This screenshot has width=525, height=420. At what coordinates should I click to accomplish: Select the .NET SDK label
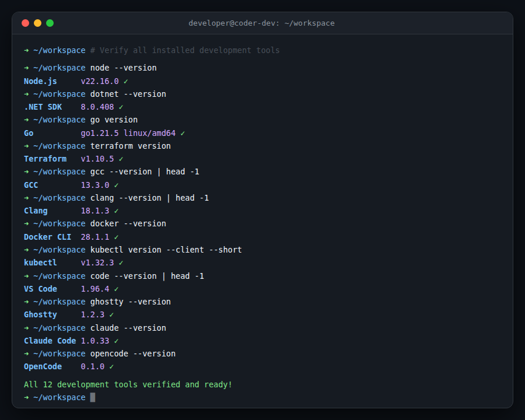[43, 107]
